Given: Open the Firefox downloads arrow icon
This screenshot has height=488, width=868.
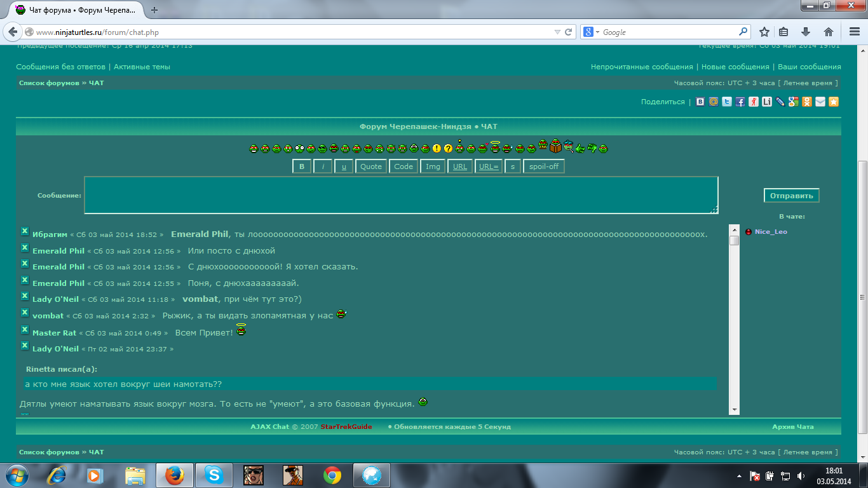Looking at the screenshot, I should coord(806,32).
